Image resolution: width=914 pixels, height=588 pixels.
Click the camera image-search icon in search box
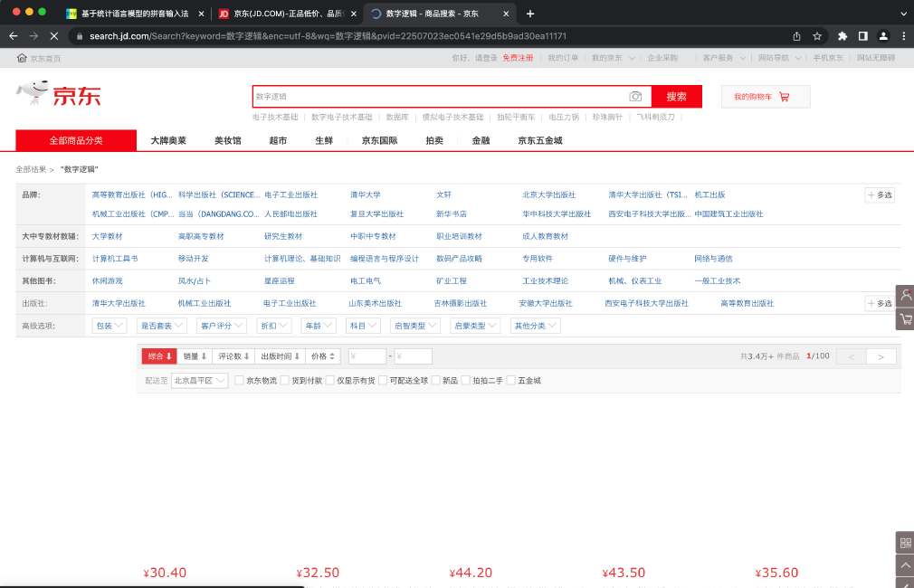[636, 97]
